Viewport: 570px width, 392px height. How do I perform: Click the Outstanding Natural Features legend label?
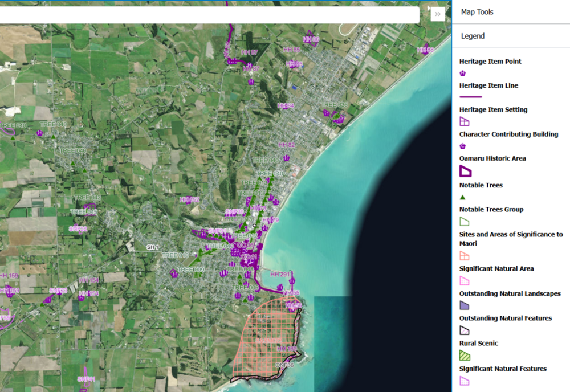click(x=505, y=318)
